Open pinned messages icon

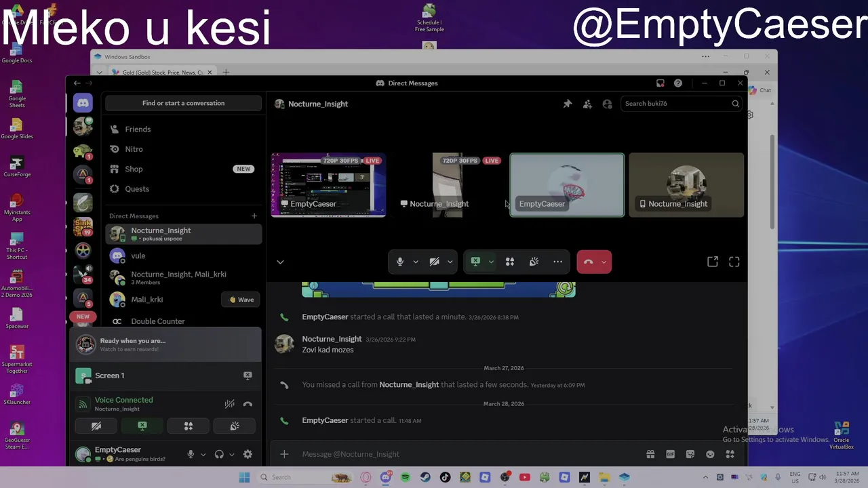point(568,104)
